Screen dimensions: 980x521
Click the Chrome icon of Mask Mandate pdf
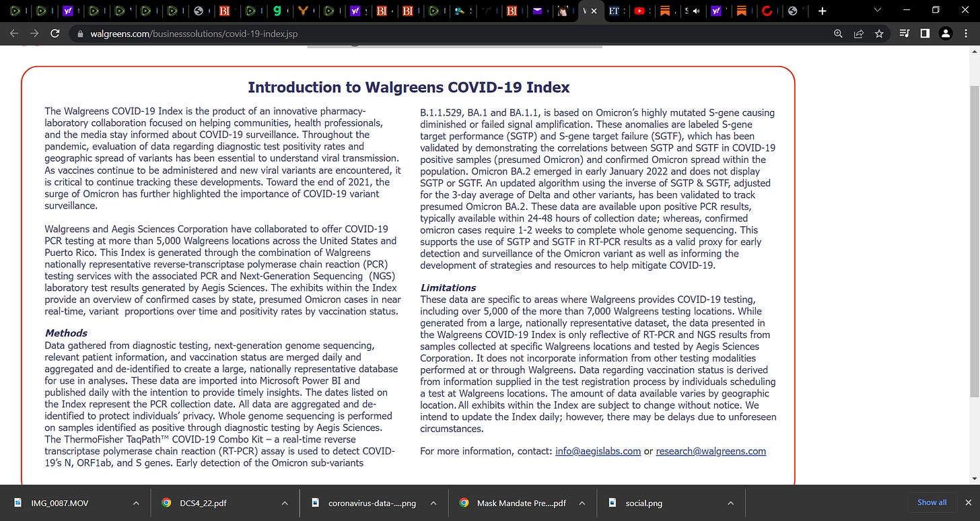click(x=464, y=503)
